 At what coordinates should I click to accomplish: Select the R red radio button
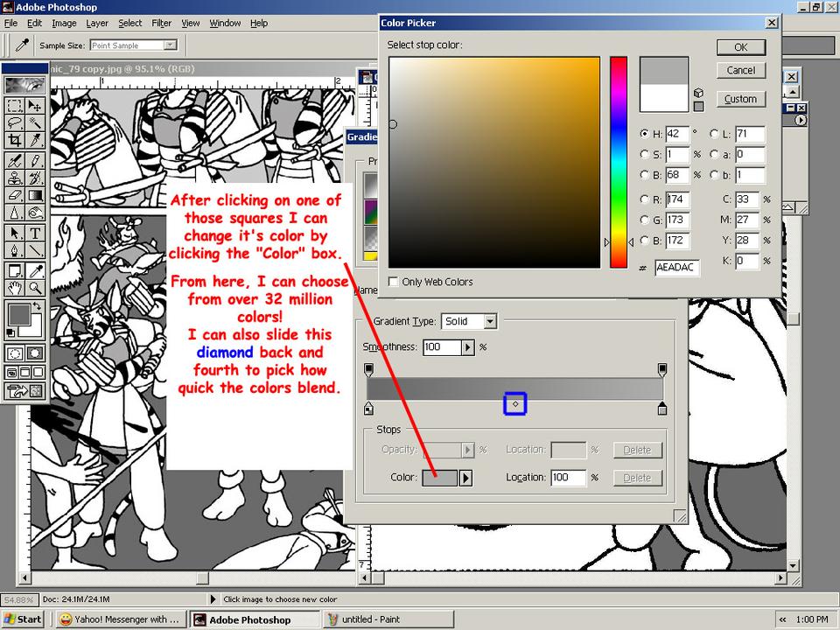pyautogui.click(x=645, y=199)
